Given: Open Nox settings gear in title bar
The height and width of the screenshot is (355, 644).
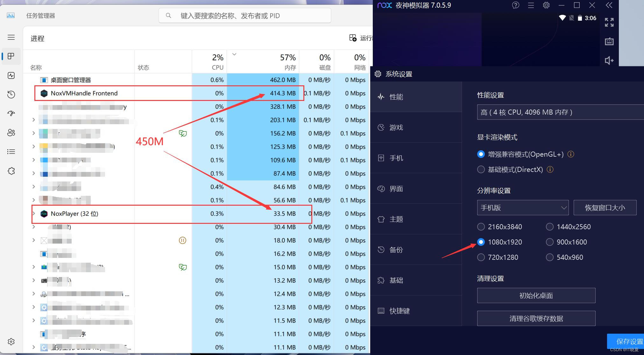Looking at the screenshot, I should click(546, 5).
